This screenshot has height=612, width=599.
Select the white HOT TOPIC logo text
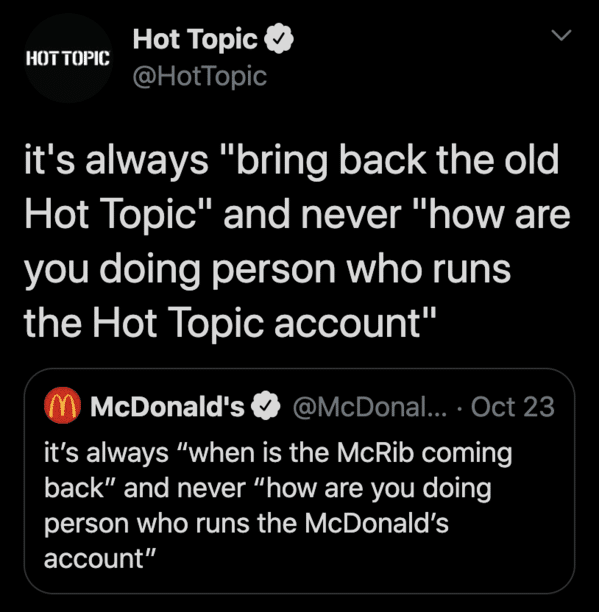coord(68,58)
